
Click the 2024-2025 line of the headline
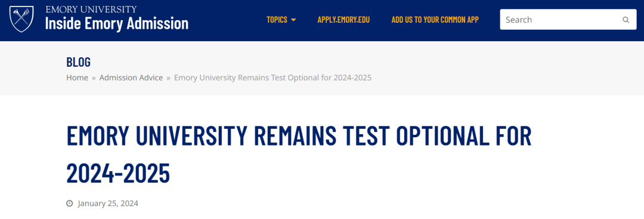click(x=118, y=173)
